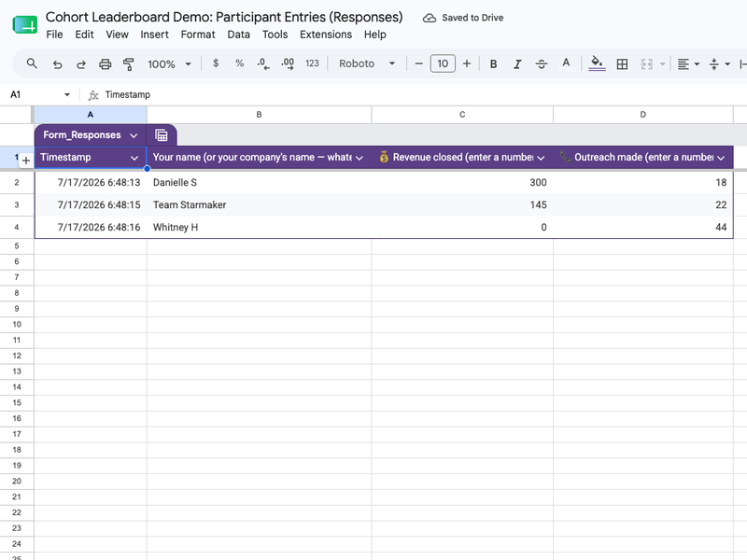
Task: Select column A header
Action: coord(90,114)
